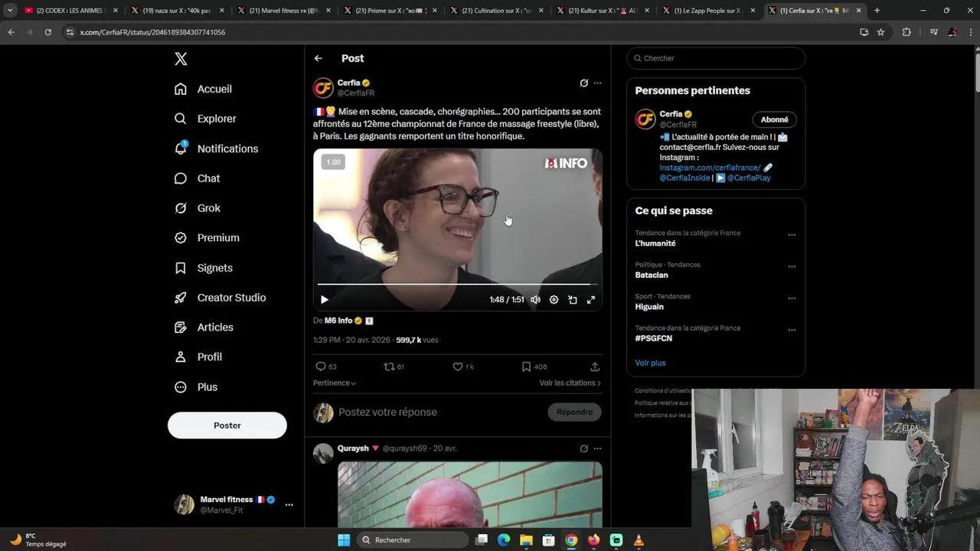Click the Grok icon on Quraysh's reply
The height and width of the screenshot is (551, 980).
pyautogui.click(x=584, y=448)
